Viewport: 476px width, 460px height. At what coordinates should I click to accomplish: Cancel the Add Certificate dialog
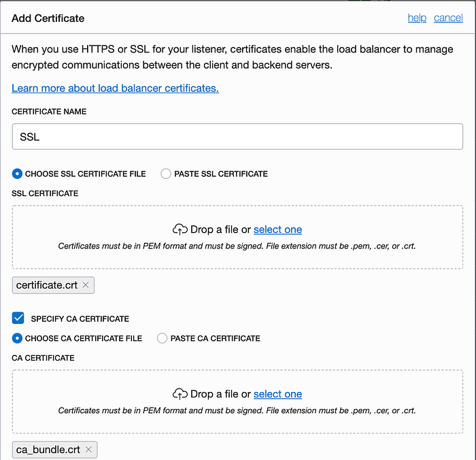[x=448, y=18]
